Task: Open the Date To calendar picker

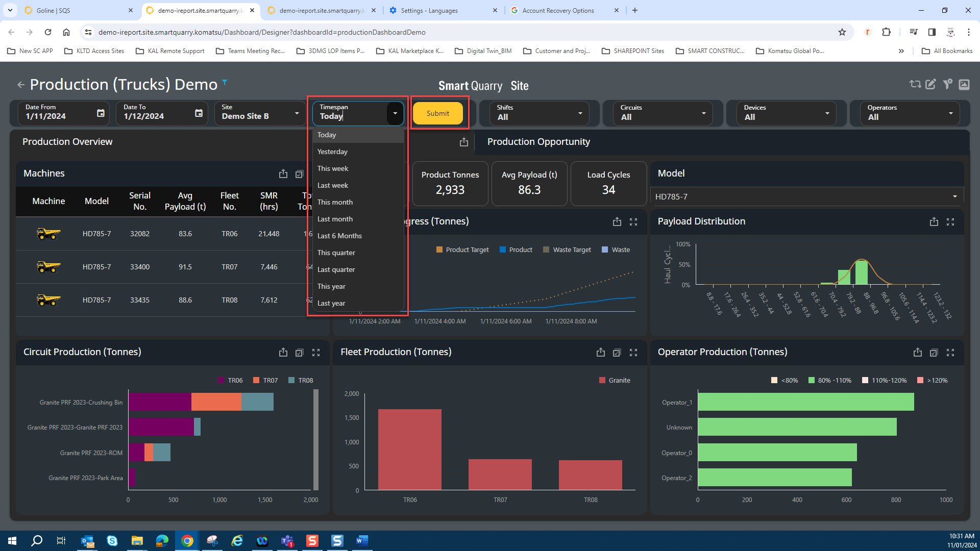Action: [199, 113]
